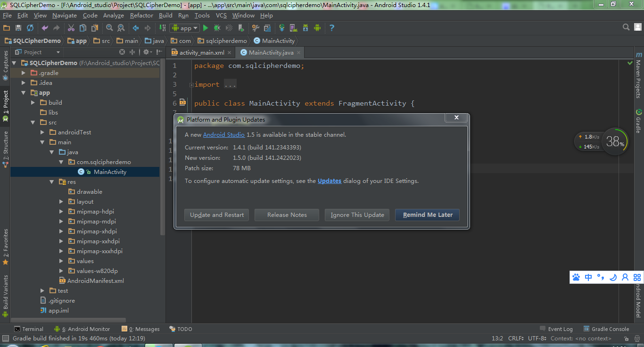Click sqlcipherdemo in the navigation breadcrumb
The width and height of the screenshot is (644, 347).
[222, 41]
